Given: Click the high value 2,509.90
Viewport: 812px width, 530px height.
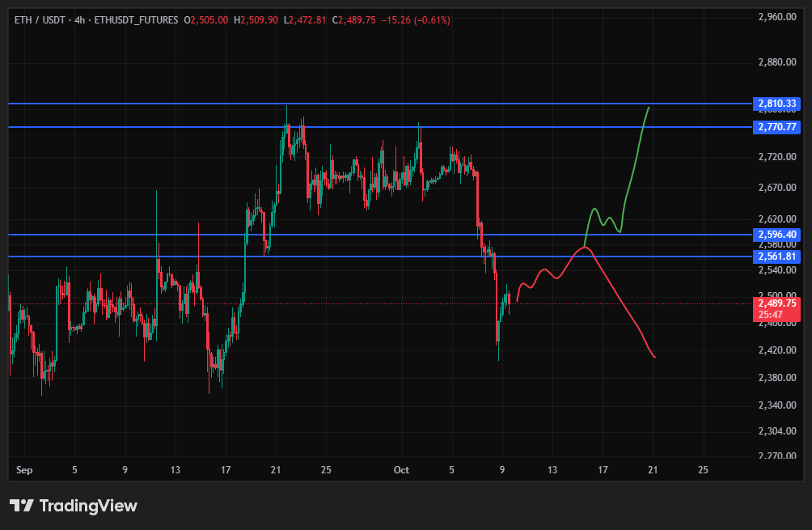Looking at the screenshot, I should 260,20.
